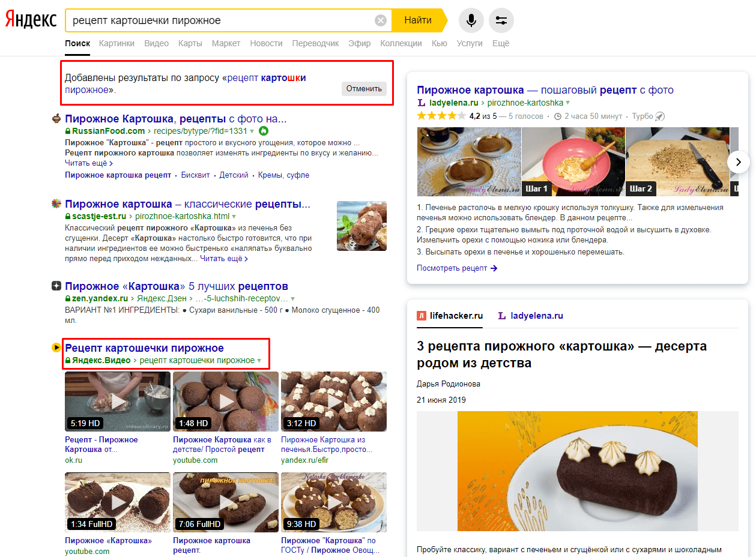Clear the search query with X icon

point(381,20)
